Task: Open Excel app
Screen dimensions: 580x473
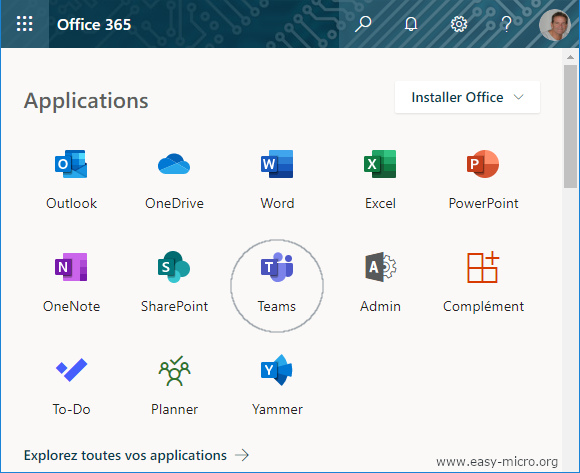Action: click(x=380, y=180)
